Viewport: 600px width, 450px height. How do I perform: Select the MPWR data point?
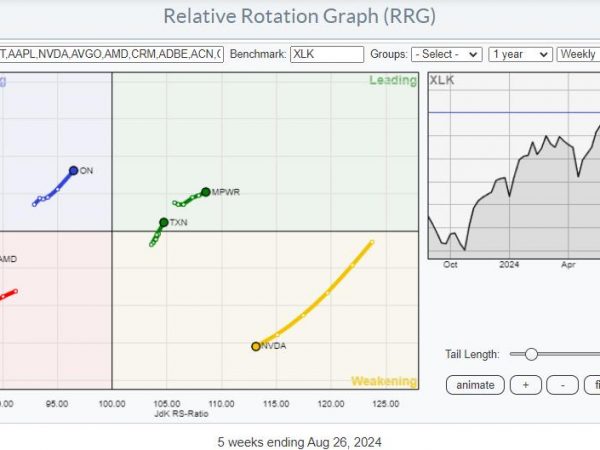tap(205, 192)
